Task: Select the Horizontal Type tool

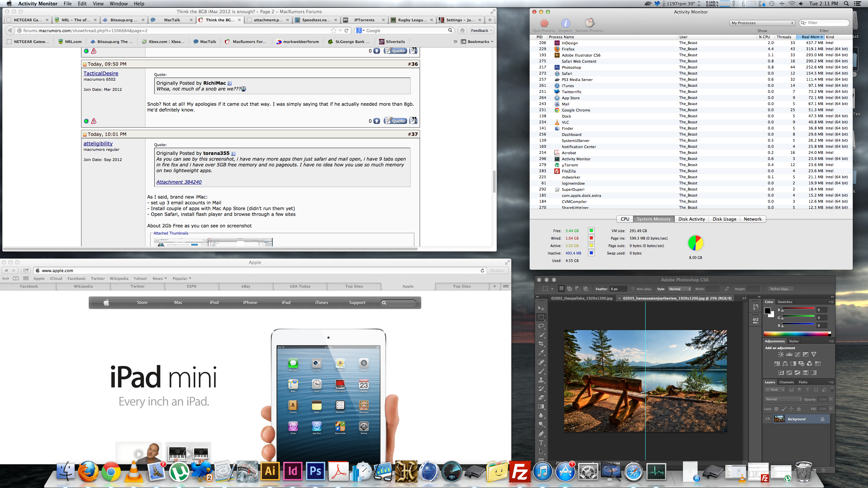Action: click(541, 443)
